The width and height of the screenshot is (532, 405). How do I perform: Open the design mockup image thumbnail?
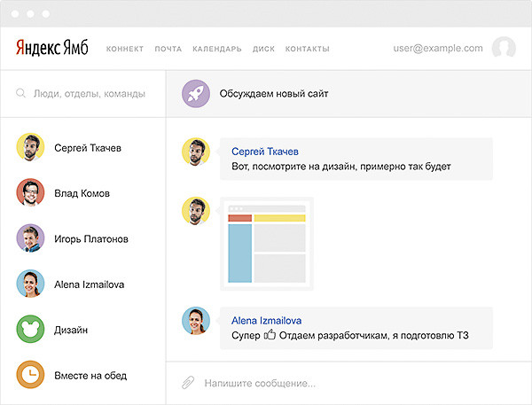(267, 244)
